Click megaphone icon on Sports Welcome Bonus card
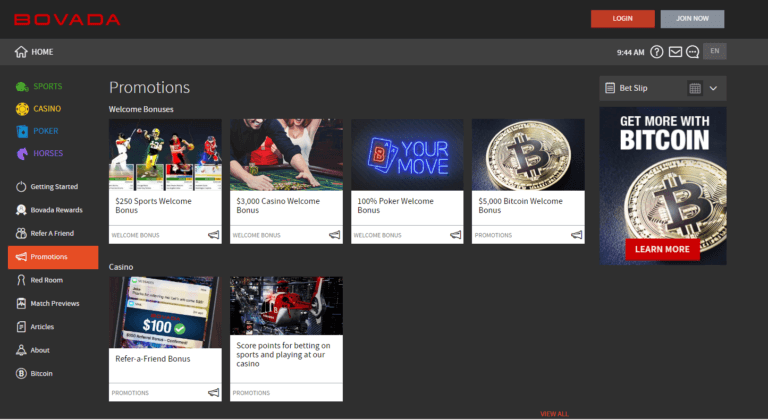768x420 pixels. pyautogui.click(x=214, y=235)
